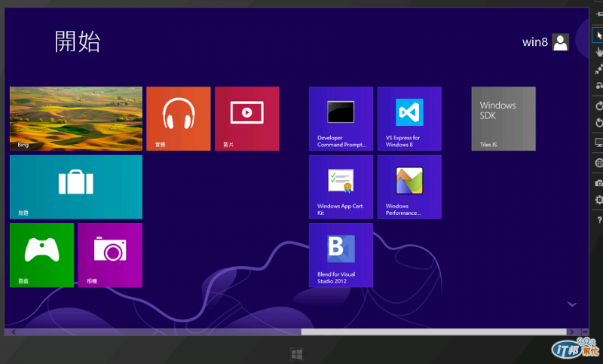Open Windows App Cert Kit tile
The image size is (603, 364).
click(x=341, y=187)
